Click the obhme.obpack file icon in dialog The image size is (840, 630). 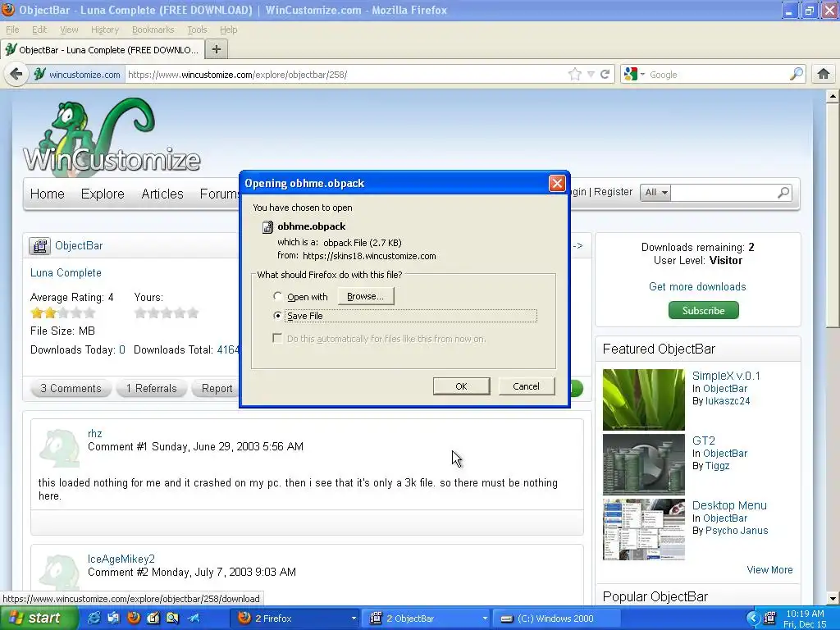(x=267, y=227)
